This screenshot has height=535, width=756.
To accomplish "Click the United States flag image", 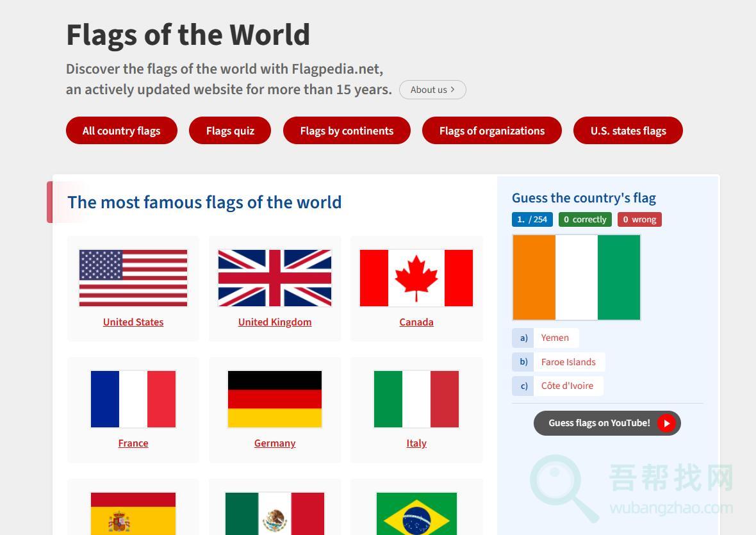I will tap(133, 278).
